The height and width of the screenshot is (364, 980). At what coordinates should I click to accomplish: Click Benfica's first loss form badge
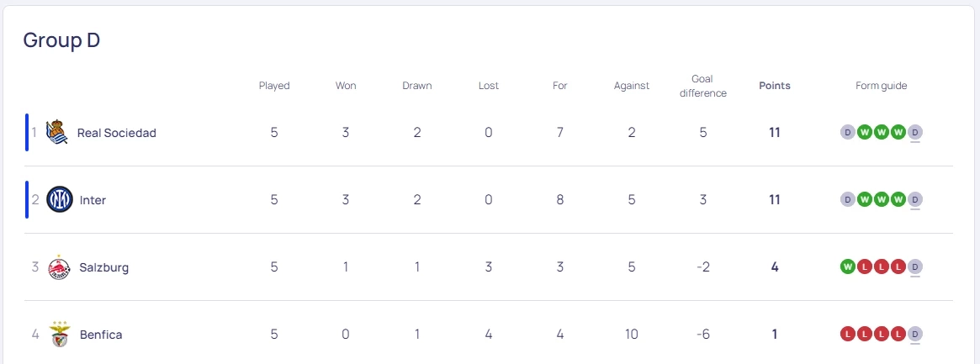[848, 334]
